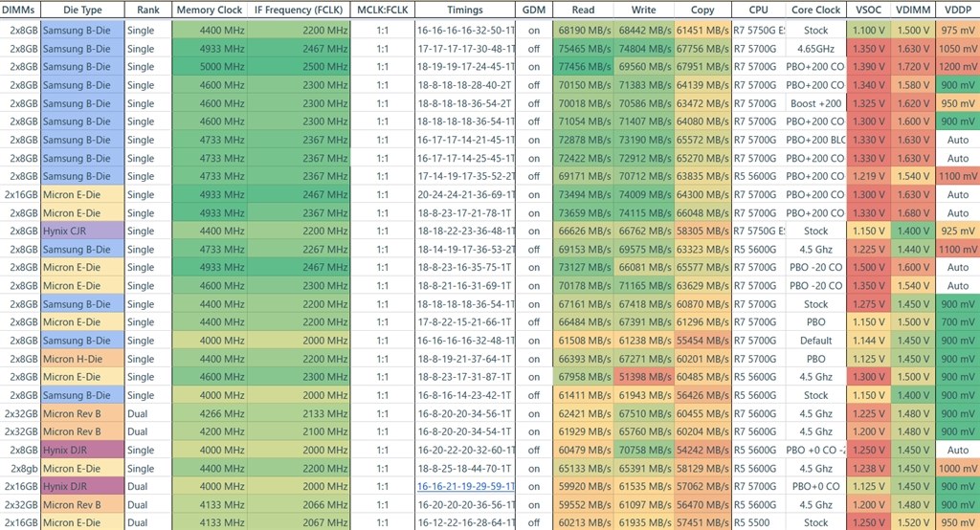Select the 4200 MHz memory clock cell
980x530 pixels.
pyautogui.click(x=210, y=431)
